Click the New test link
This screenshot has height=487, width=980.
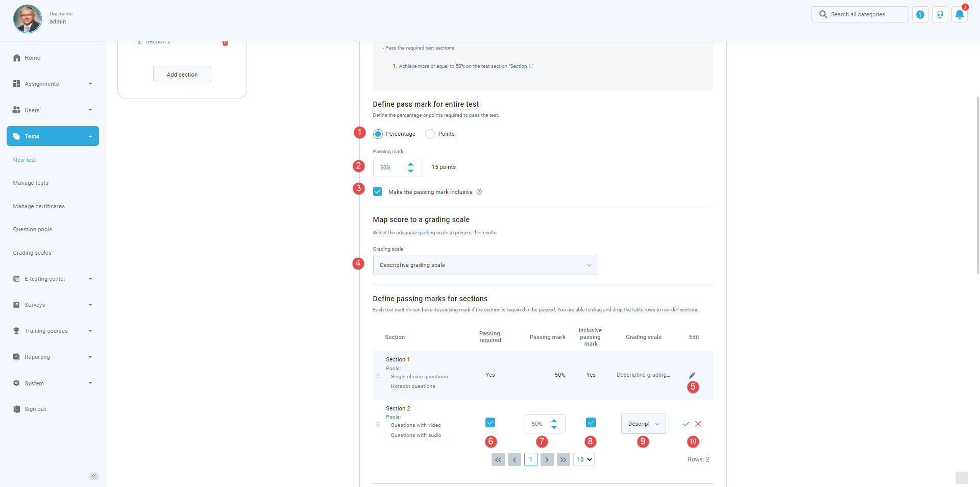(x=24, y=160)
